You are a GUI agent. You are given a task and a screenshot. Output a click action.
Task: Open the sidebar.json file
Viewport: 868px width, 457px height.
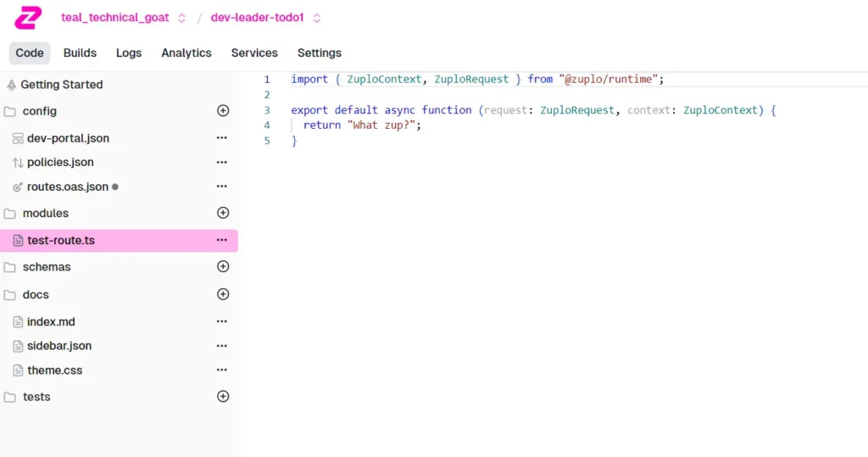click(59, 346)
